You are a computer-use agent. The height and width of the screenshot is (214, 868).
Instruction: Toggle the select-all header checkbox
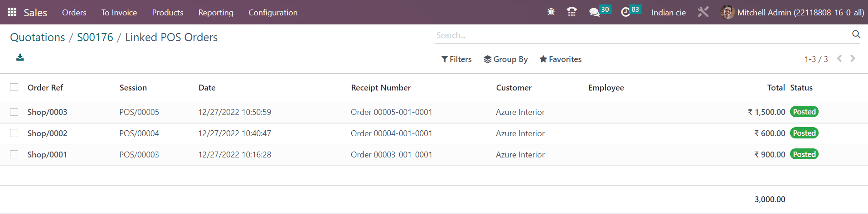[x=14, y=87]
